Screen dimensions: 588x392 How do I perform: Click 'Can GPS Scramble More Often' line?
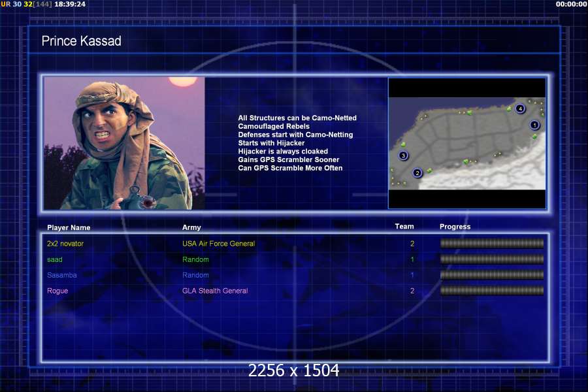[290, 168]
